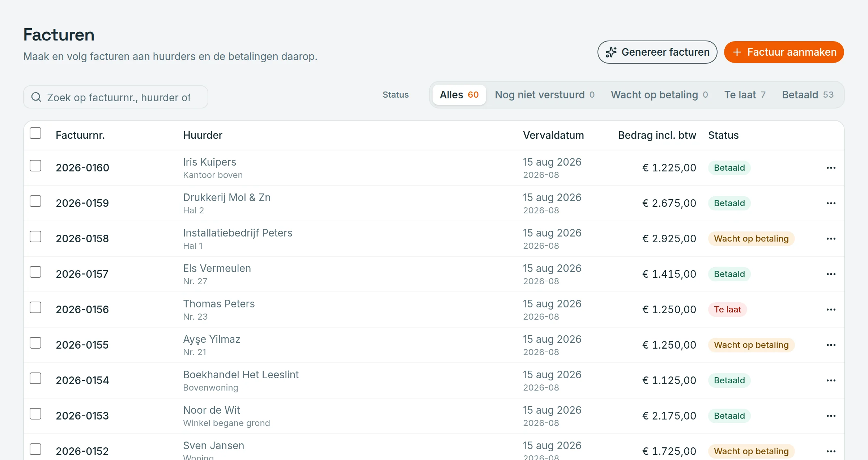Click the Bedrag incl. btw column header
The height and width of the screenshot is (460, 868).
coord(657,135)
